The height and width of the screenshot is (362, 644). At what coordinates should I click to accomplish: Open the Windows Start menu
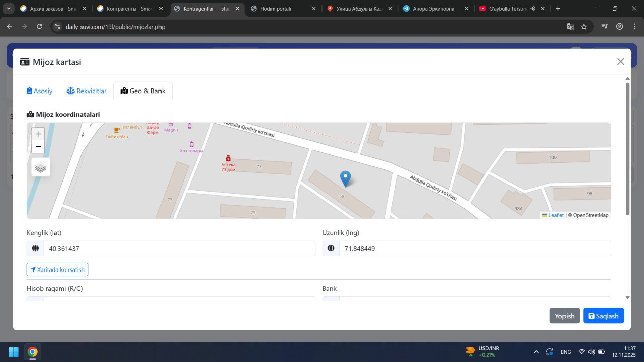(x=14, y=352)
